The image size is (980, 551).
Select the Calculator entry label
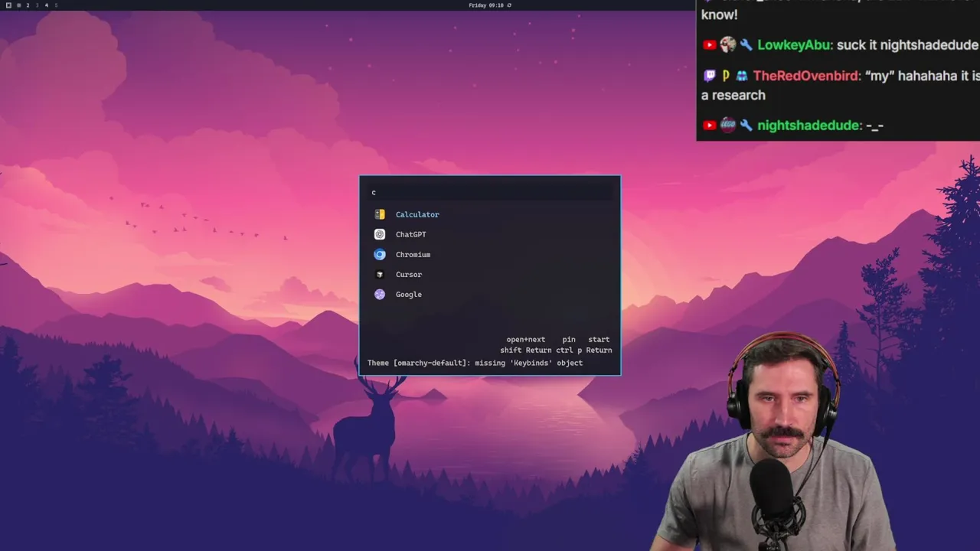[x=417, y=214]
